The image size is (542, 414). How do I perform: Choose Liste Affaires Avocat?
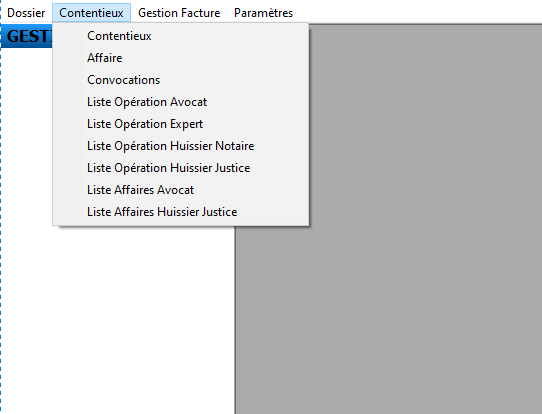pos(181,190)
